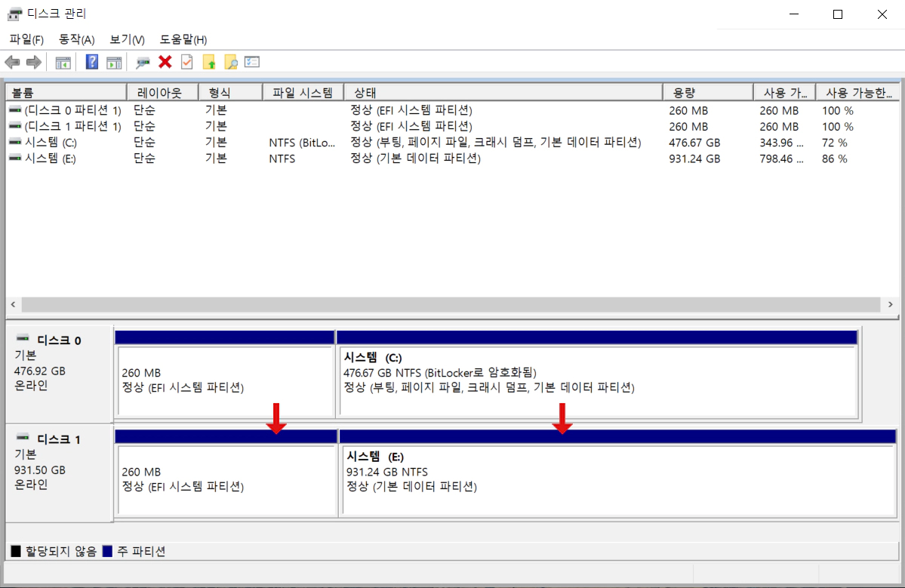
Task: Click the right arrow of horizontal scrollbar
Action: tap(891, 304)
